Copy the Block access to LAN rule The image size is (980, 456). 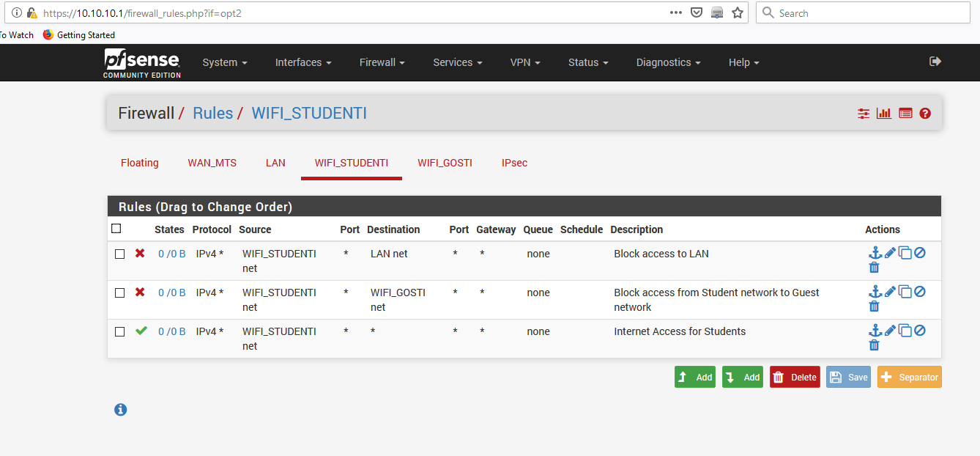click(905, 252)
